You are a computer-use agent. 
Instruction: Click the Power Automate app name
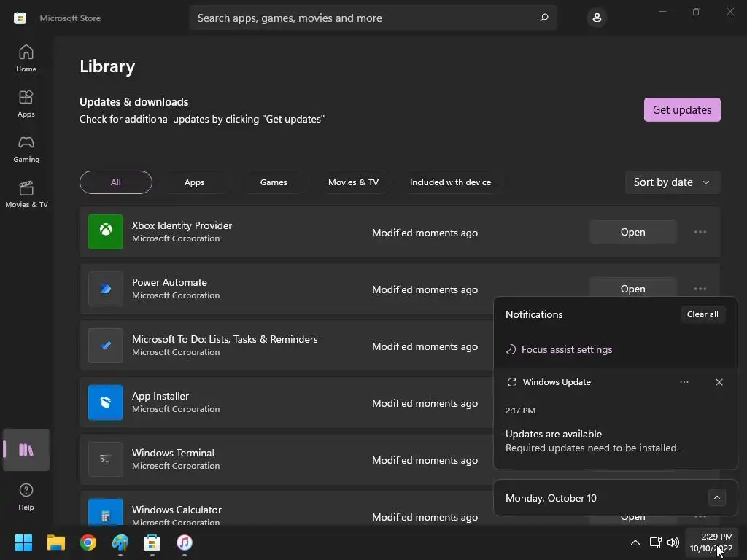coord(169,282)
